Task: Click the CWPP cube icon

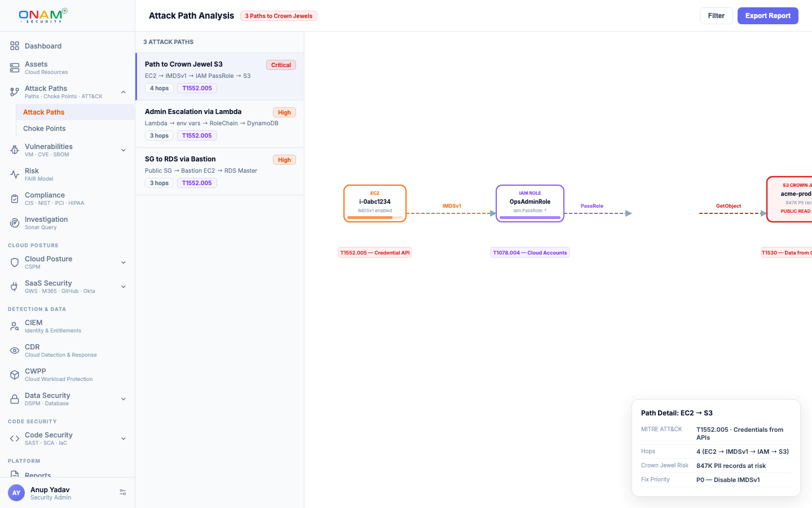Action: click(15, 375)
